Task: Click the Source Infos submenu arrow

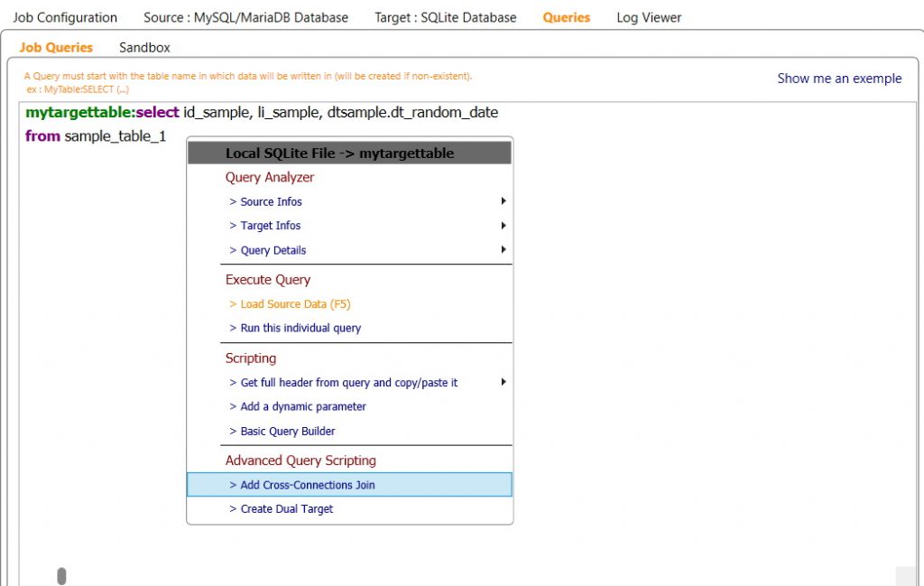Action: pos(504,201)
